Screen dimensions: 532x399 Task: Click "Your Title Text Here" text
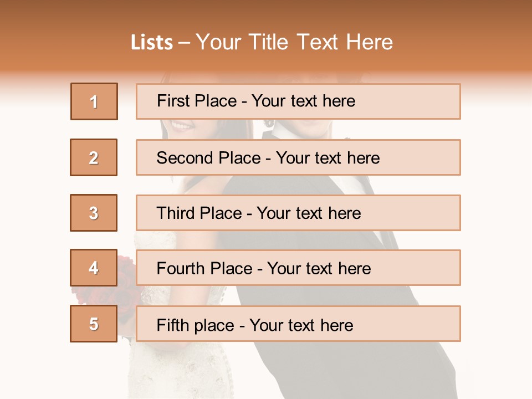tap(294, 42)
